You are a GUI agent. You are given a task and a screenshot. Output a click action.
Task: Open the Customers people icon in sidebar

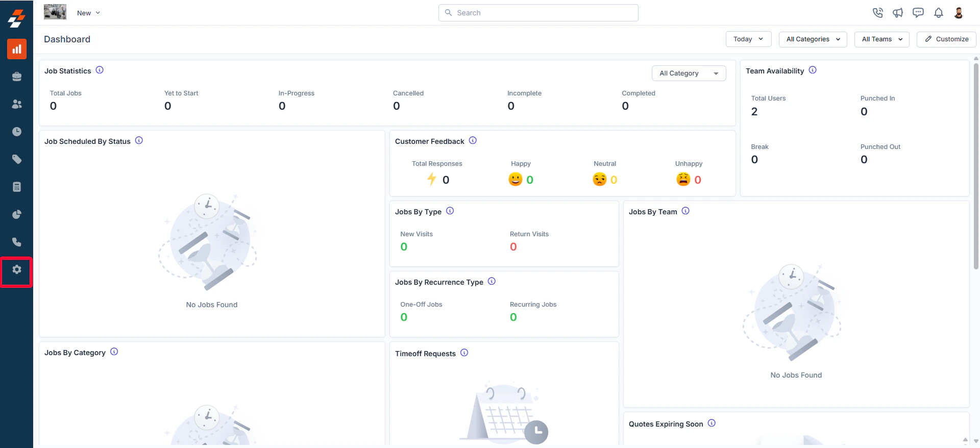(x=17, y=104)
